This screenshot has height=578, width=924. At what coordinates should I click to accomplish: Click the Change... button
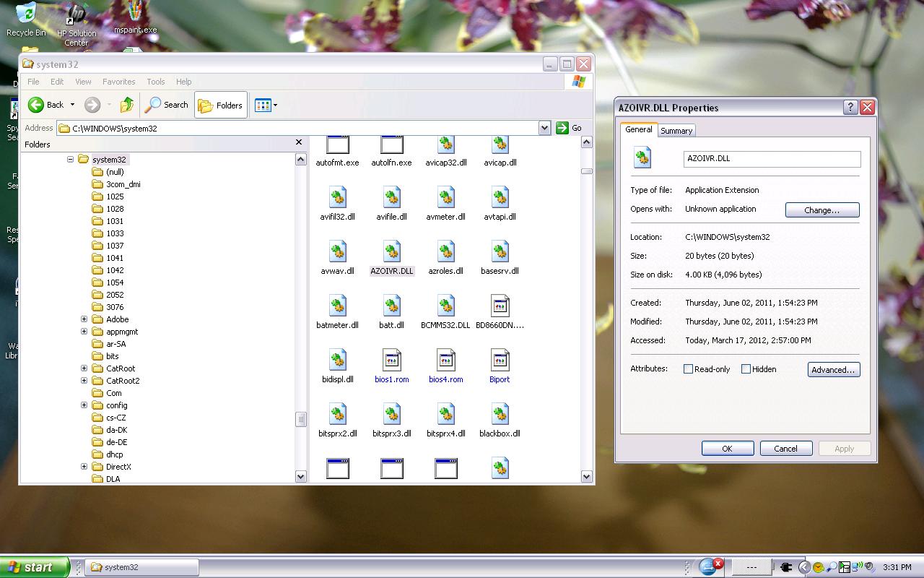[x=821, y=210]
